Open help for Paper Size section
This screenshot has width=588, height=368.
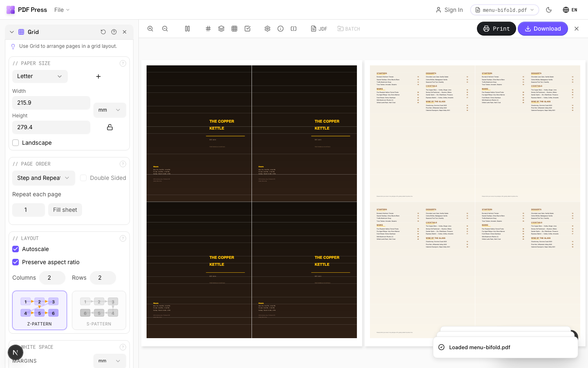(x=123, y=63)
